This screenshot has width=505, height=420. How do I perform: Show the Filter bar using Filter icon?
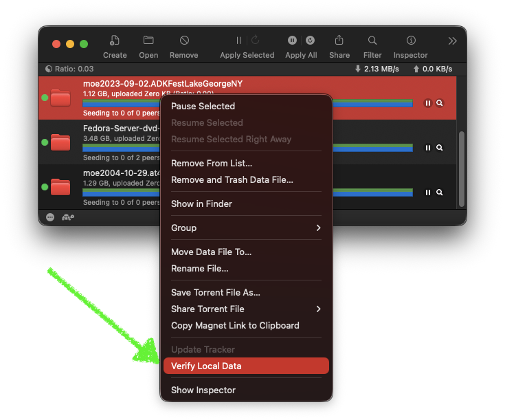(372, 41)
